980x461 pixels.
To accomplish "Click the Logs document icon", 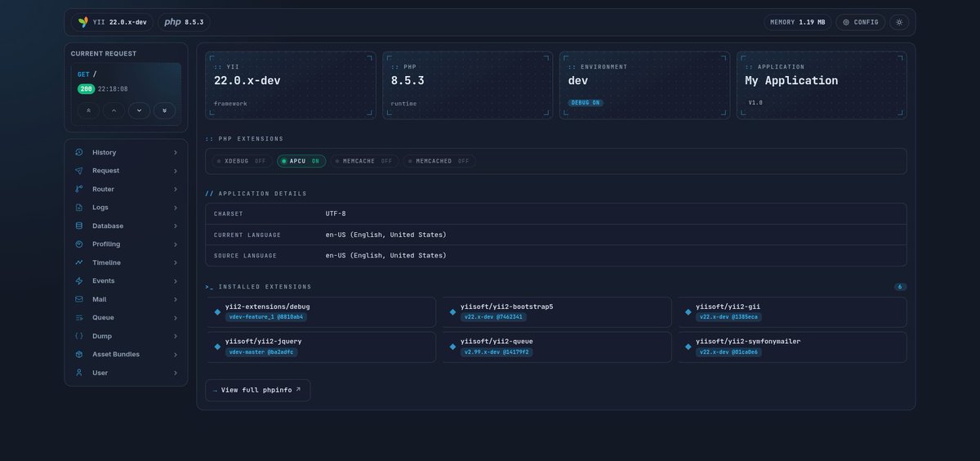I will (79, 208).
